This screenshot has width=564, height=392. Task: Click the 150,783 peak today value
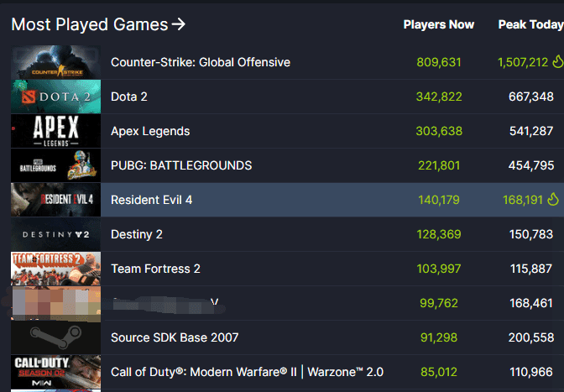point(531,234)
